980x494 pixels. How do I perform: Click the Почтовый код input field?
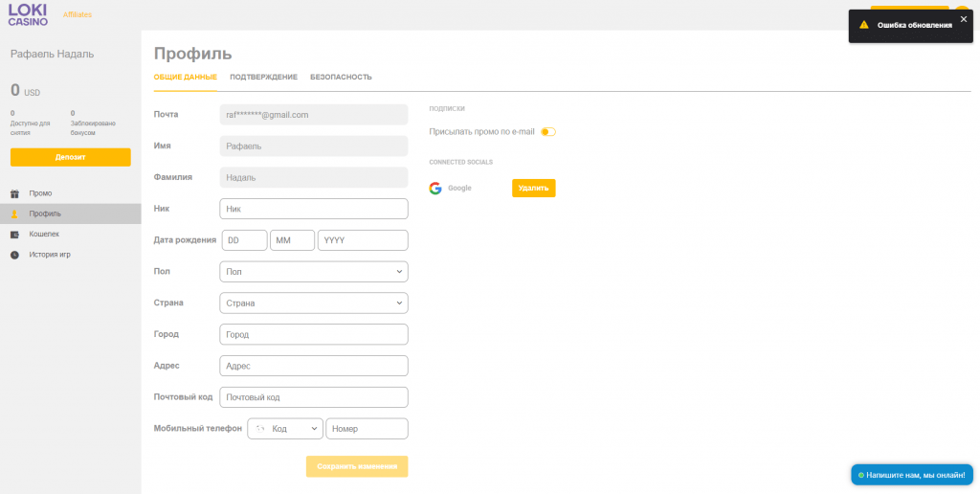(x=314, y=397)
